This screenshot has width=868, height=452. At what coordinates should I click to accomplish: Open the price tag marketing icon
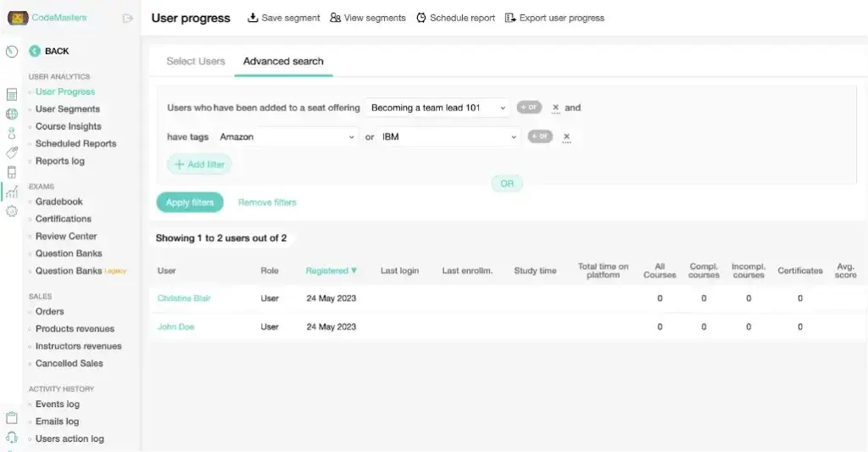click(x=12, y=153)
